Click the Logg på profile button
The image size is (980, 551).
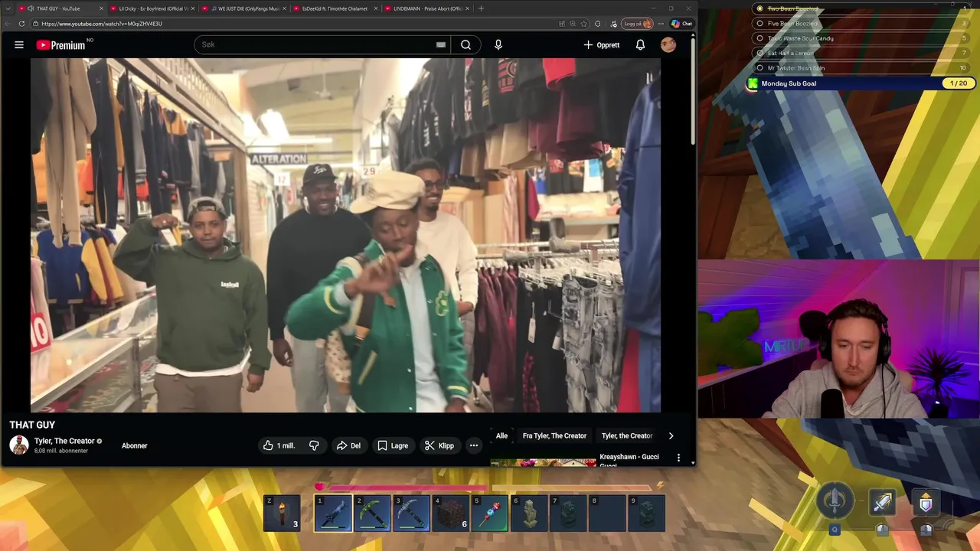(638, 24)
